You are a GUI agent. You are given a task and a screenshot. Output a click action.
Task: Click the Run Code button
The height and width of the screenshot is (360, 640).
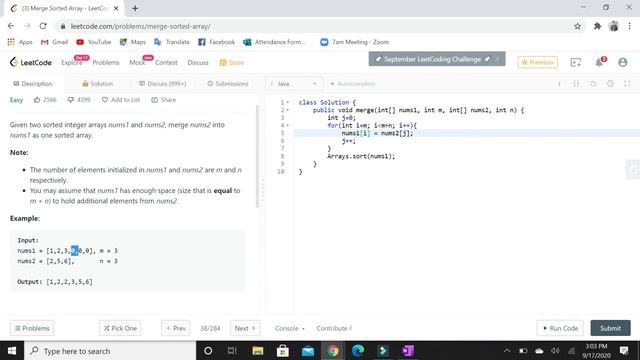[x=560, y=328]
